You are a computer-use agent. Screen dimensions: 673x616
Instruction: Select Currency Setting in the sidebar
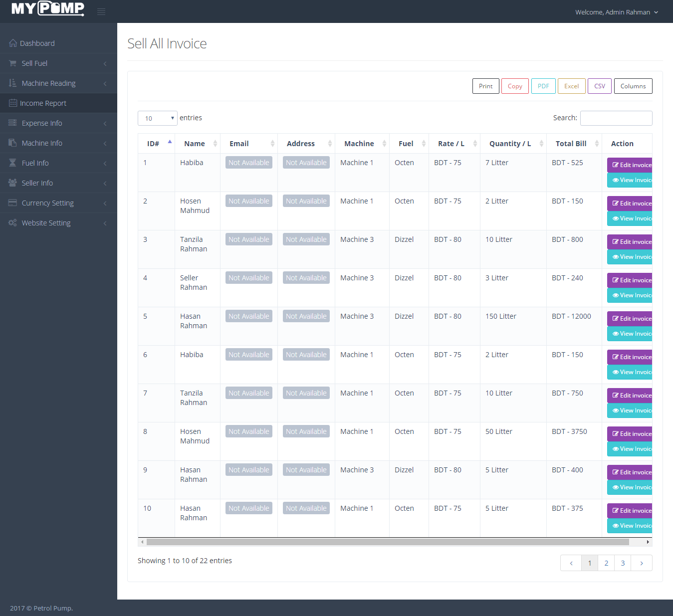coord(47,203)
